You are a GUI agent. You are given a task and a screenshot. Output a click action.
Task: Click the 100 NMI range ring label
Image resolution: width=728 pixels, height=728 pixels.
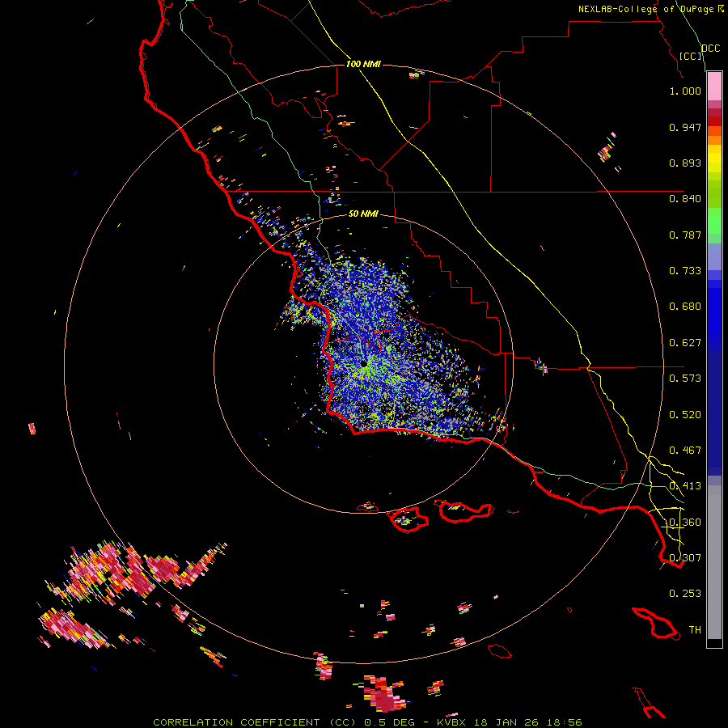tap(363, 64)
